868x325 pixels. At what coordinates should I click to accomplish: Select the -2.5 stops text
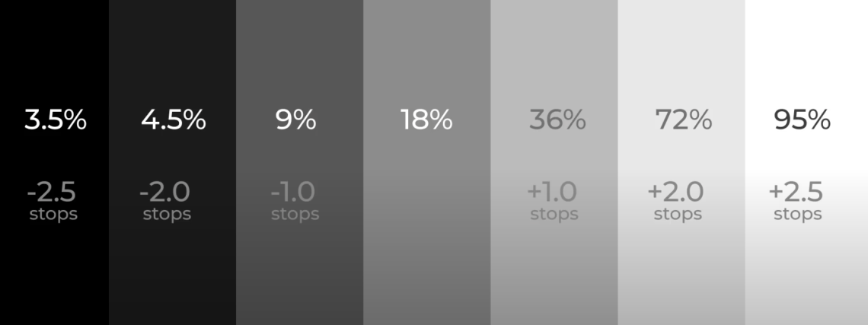pyautogui.click(x=52, y=202)
